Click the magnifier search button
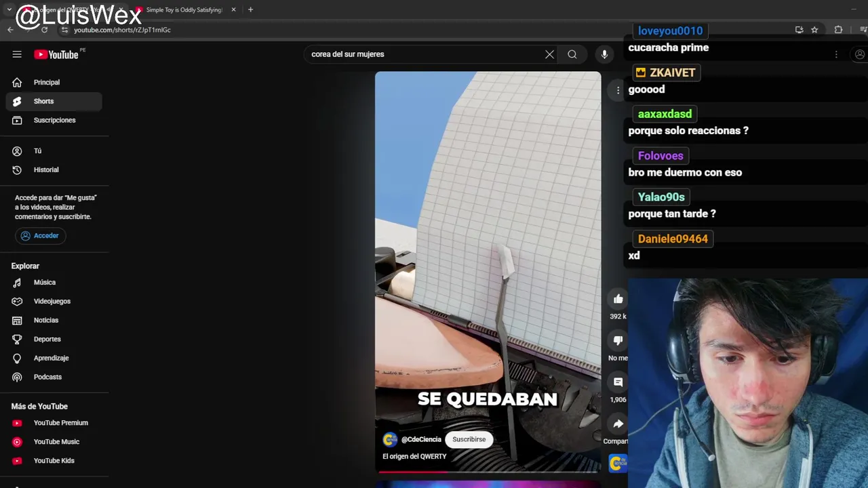This screenshot has height=488, width=868. pyautogui.click(x=572, y=54)
